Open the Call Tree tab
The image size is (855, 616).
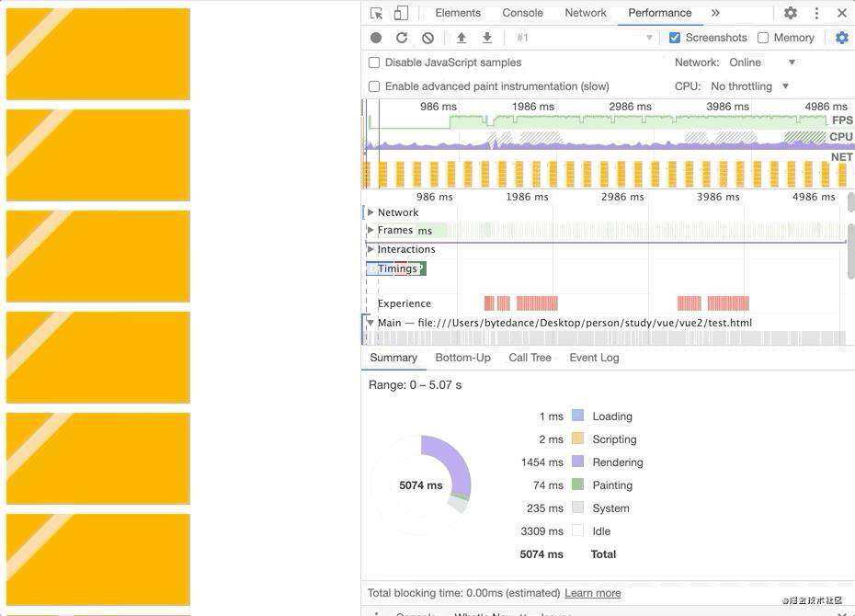coord(530,358)
